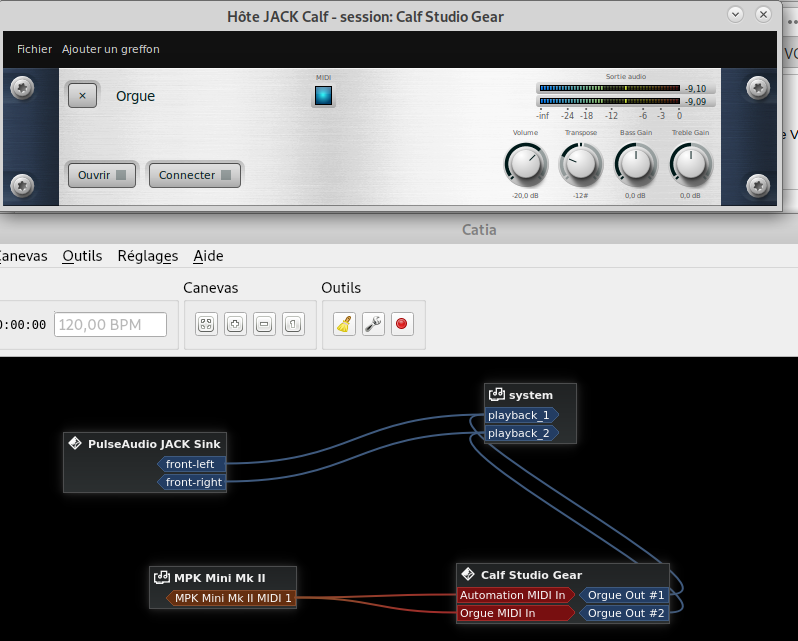Select the Automation MIDI In port
Screen dimensions: 798x641
click(x=516, y=595)
